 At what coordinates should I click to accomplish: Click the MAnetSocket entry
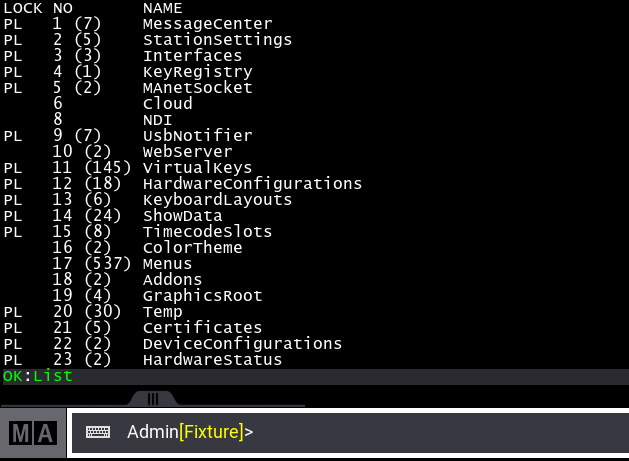pyautogui.click(x=197, y=88)
